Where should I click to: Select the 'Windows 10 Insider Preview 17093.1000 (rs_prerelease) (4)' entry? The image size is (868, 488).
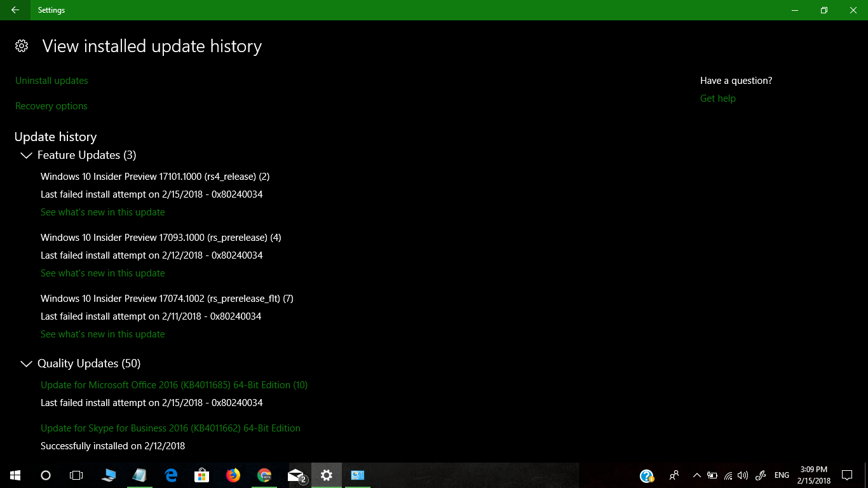[x=161, y=238]
